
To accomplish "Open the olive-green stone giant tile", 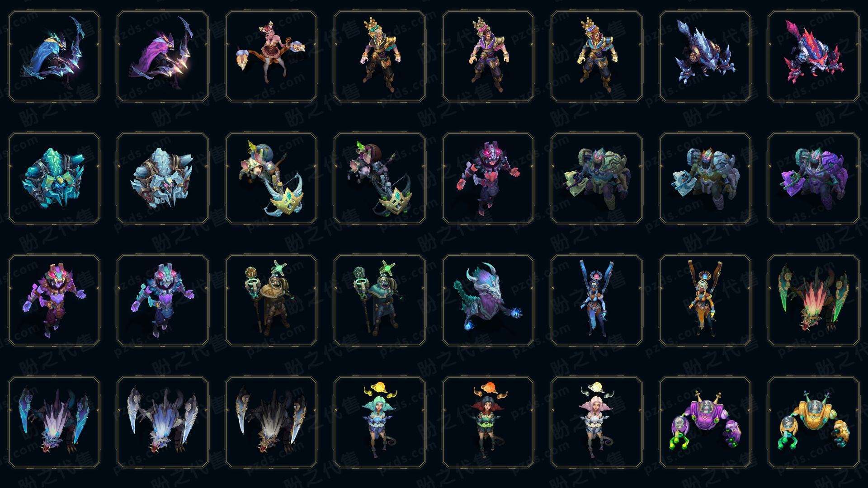I will point(597,178).
